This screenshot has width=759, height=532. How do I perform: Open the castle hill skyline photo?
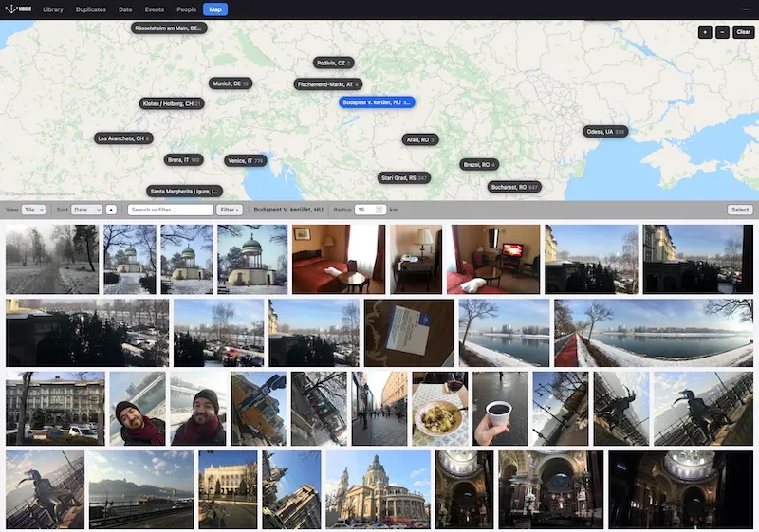[x=141, y=489]
